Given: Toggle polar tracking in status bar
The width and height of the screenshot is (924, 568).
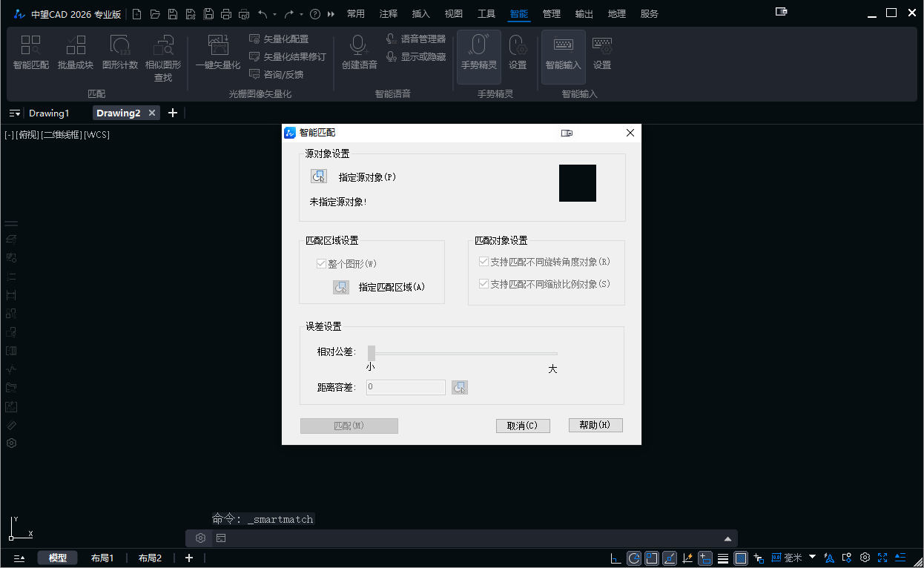Looking at the screenshot, I should (634, 558).
